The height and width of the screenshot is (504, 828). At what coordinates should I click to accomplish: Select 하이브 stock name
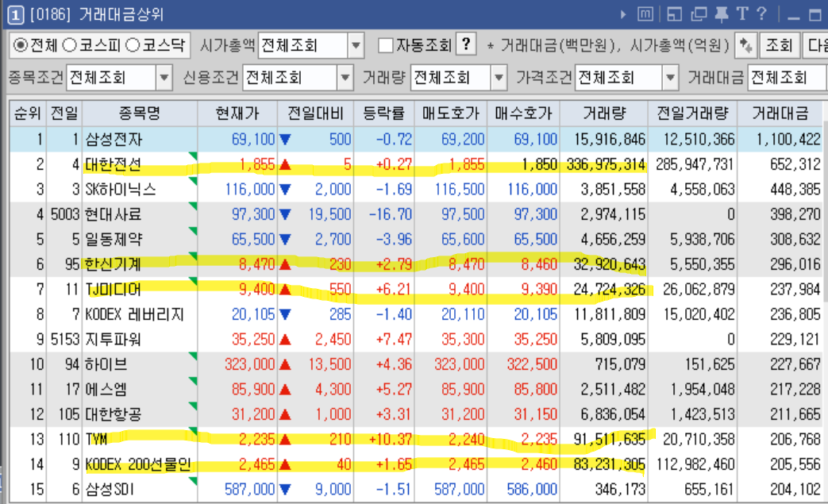point(106,364)
